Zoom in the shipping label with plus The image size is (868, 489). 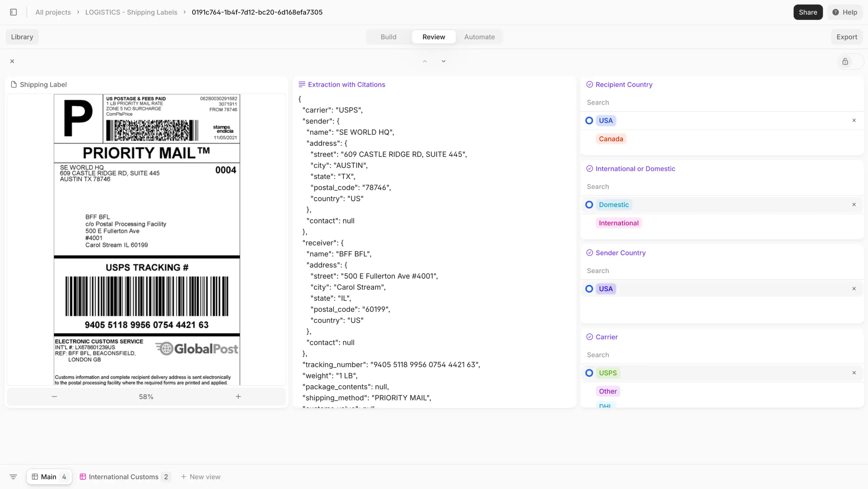point(238,397)
